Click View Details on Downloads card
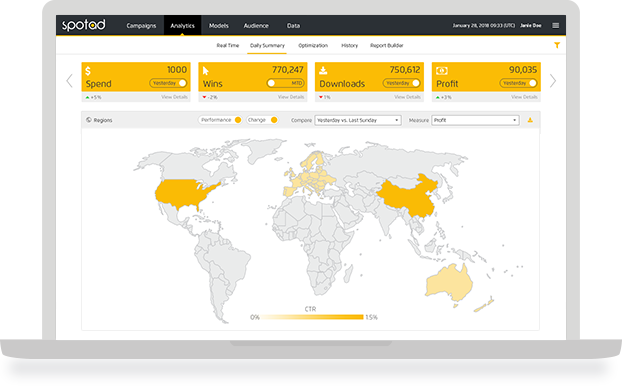Image resolution: width=622 pixels, height=386 pixels. [407, 97]
